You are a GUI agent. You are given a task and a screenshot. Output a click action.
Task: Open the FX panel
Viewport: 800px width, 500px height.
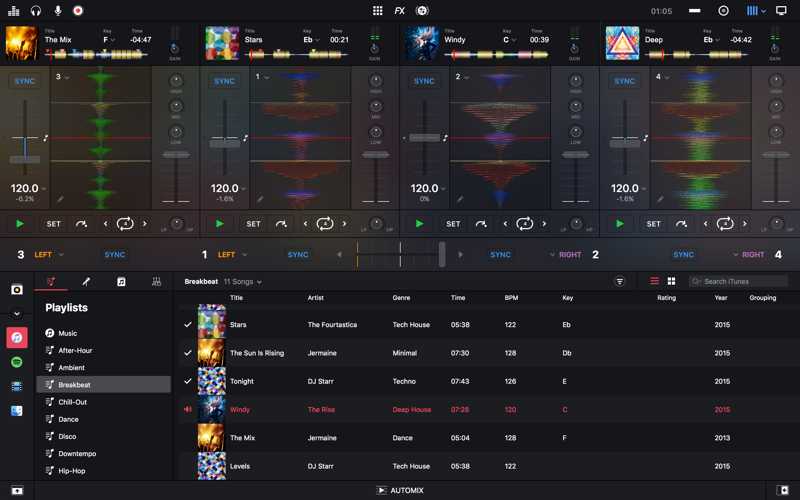pos(399,11)
